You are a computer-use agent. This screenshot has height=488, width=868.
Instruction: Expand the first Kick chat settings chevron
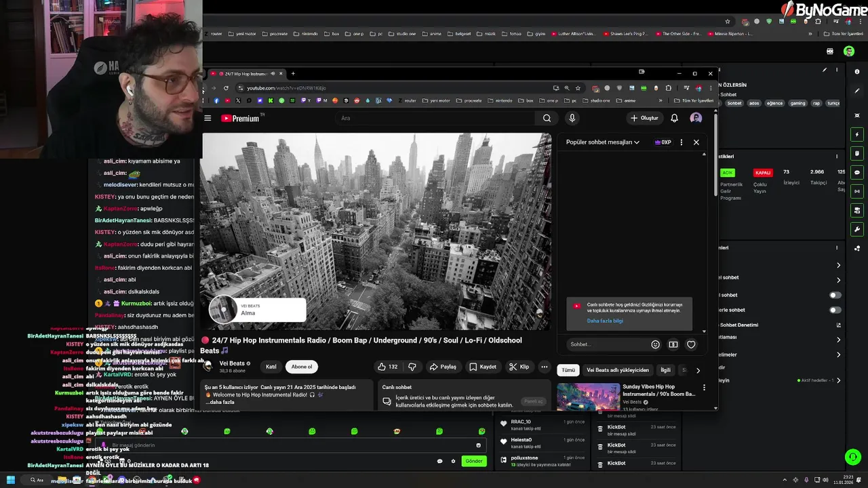[838, 266]
